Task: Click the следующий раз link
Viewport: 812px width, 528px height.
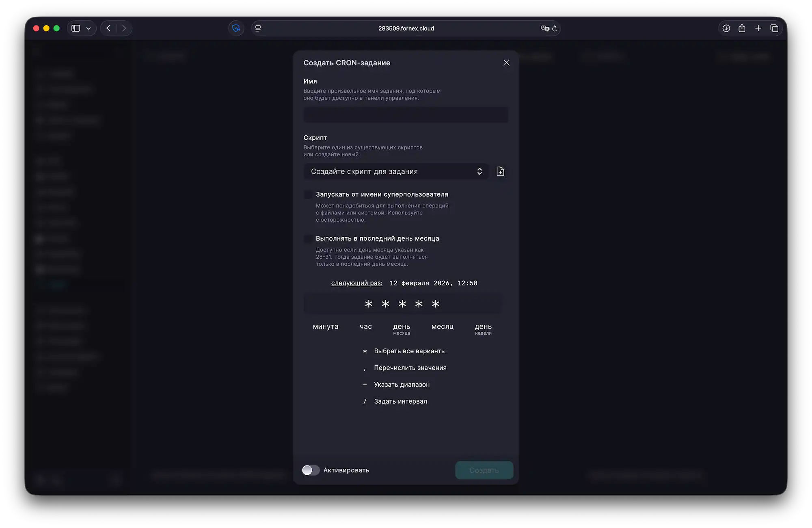Action: coord(356,283)
